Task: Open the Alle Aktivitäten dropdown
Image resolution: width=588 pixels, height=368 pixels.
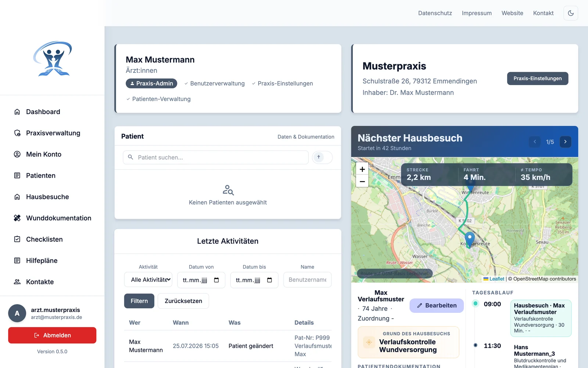Action: coord(148,280)
